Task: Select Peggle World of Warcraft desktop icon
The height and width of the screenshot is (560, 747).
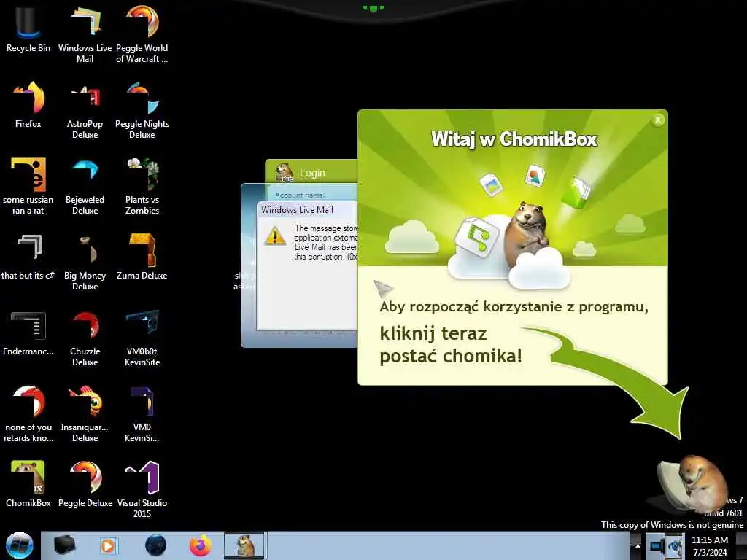Action: 142,34
